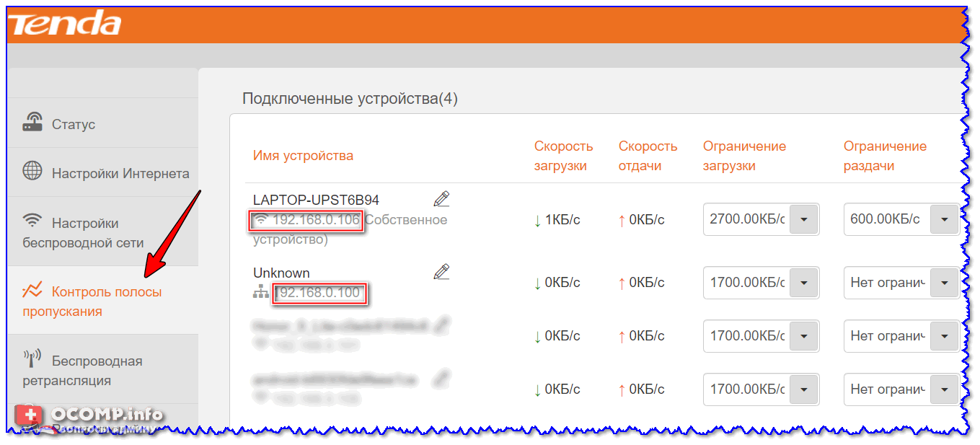The image size is (980, 445).
Task: Click pencil icon next to Unknown device
Action: [441, 272]
